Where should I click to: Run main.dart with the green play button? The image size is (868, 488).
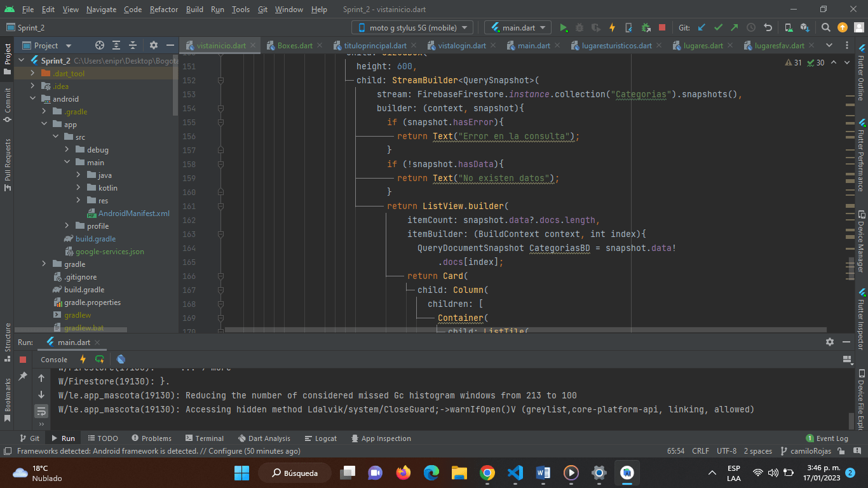tap(563, 27)
